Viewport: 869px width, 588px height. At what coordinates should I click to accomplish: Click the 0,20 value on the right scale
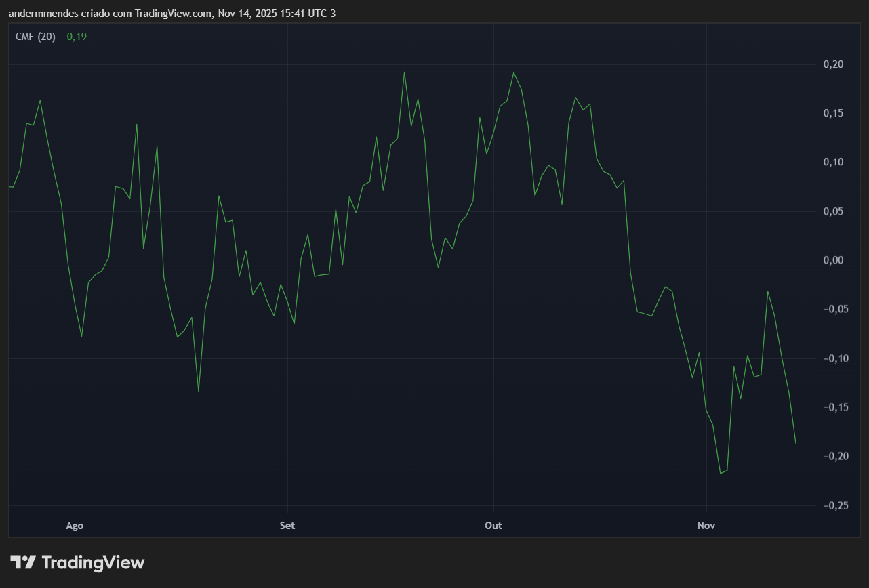point(834,64)
